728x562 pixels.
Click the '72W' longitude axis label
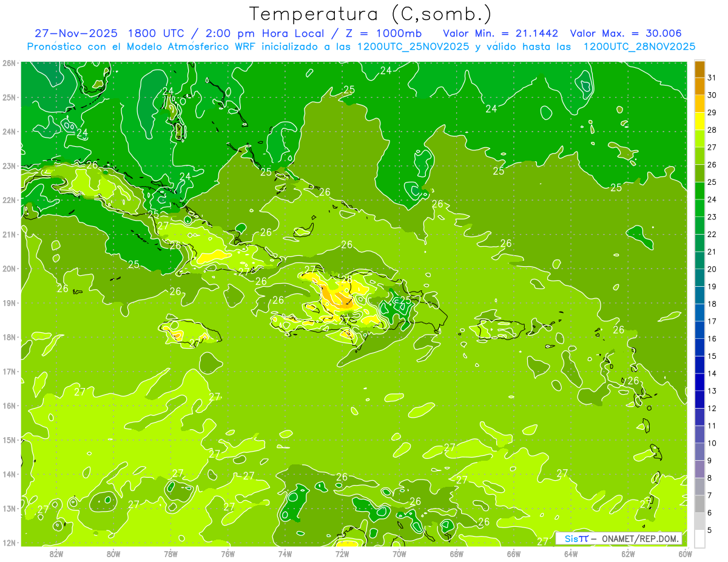[x=342, y=554]
